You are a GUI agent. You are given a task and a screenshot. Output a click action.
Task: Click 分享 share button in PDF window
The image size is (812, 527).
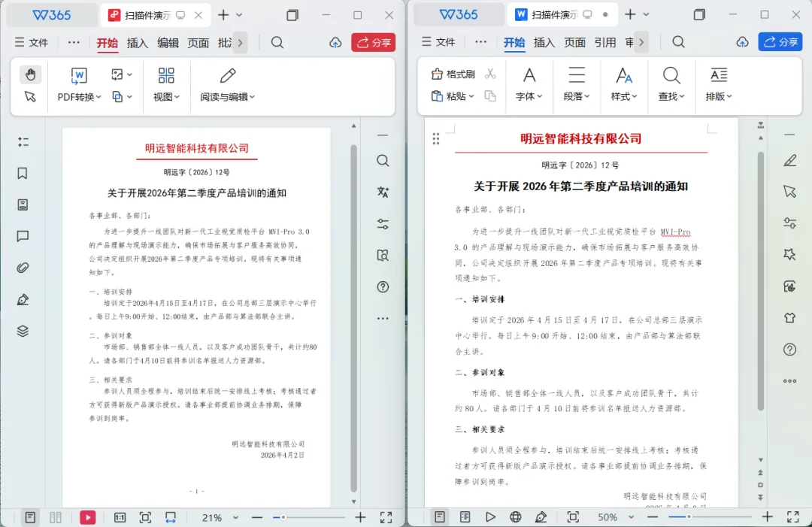(374, 42)
